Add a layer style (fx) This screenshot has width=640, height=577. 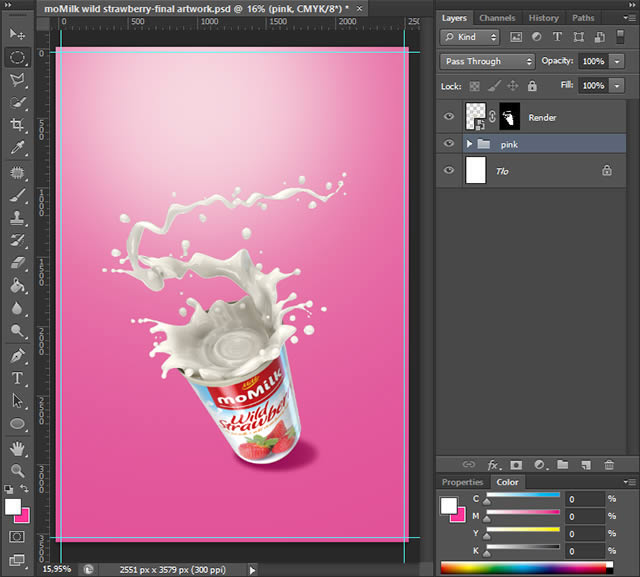[x=493, y=465]
